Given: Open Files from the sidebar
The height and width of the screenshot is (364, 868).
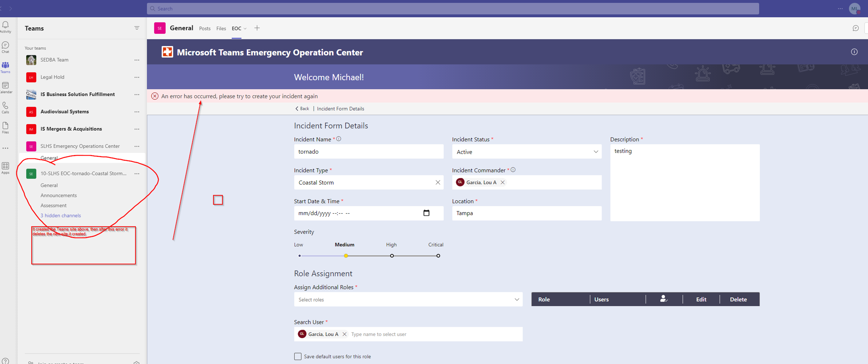Looking at the screenshot, I should (x=5, y=127).
